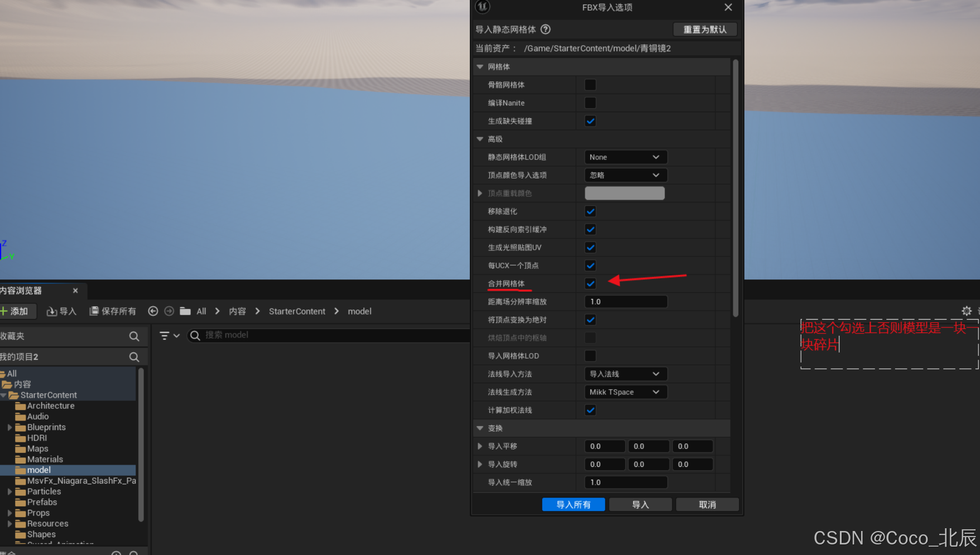Open 静态网格体LOD组 None dropdown
Screen dimensions: 980x555
tap(626, 157)
